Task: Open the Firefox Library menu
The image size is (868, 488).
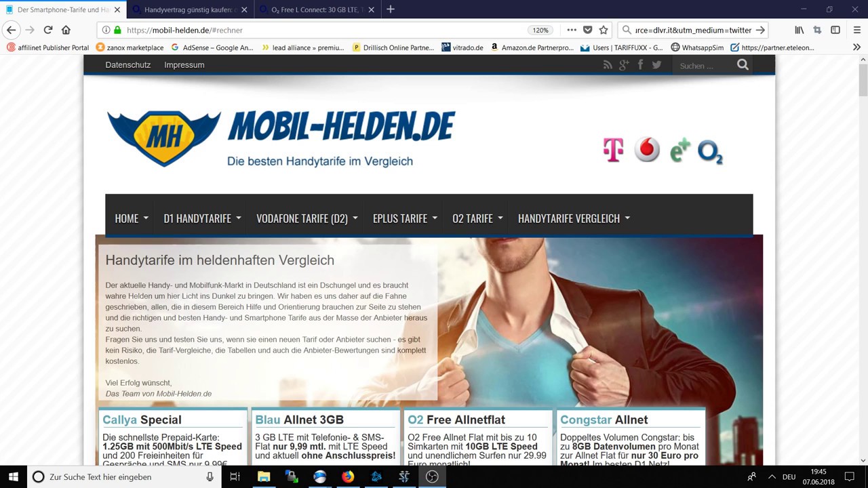Action: (x=800, y=30)
